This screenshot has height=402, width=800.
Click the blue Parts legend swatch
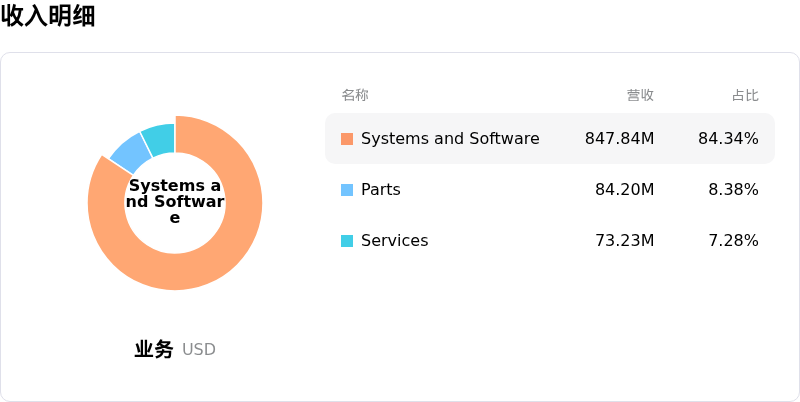pyautogui.click(x=347, y=190)
